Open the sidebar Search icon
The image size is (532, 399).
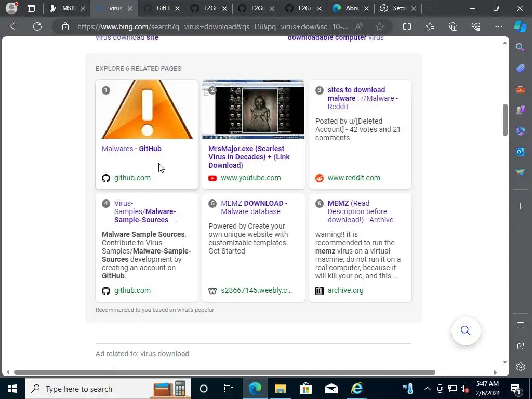tap(520, 47)
